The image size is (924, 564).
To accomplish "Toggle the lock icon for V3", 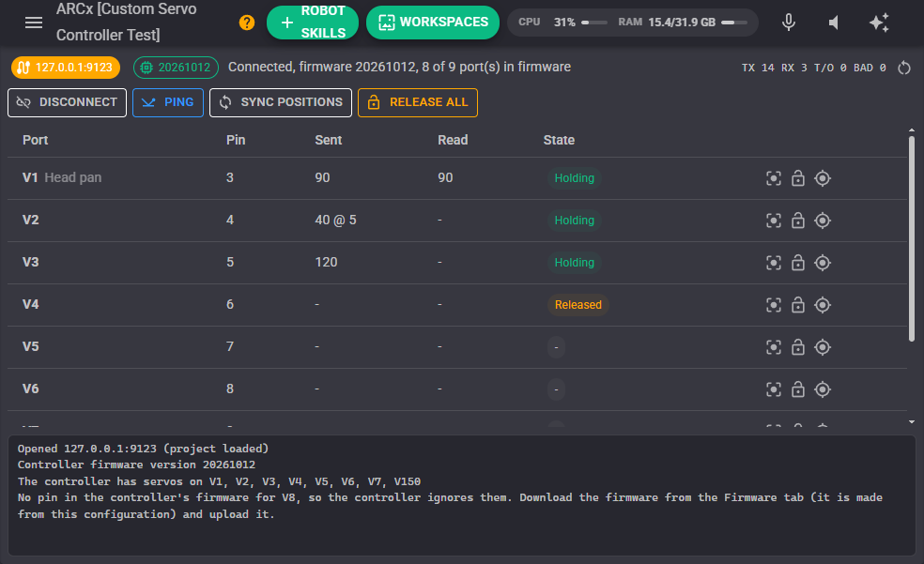I will tap(798, 263).
